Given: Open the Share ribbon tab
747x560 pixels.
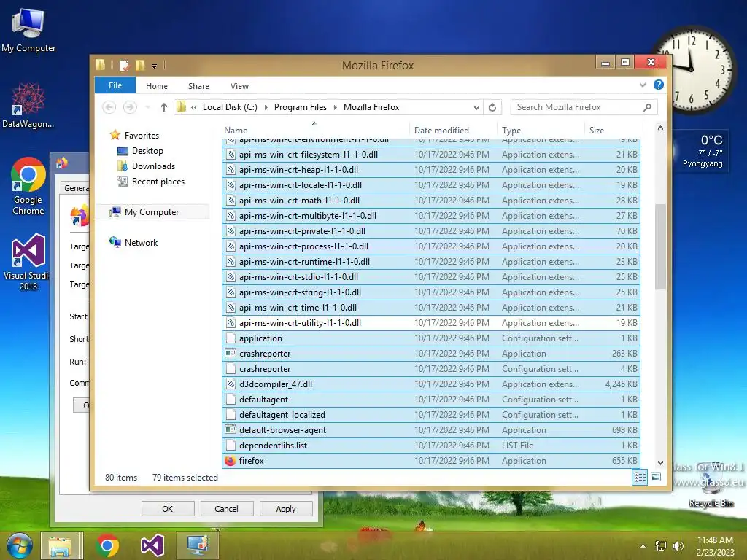Looking at the screenshot, I should 198,86.
